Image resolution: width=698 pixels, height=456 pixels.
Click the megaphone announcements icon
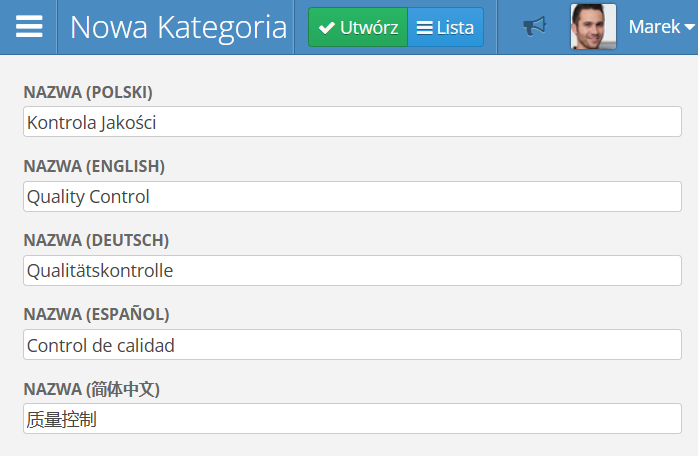(535, 27)
